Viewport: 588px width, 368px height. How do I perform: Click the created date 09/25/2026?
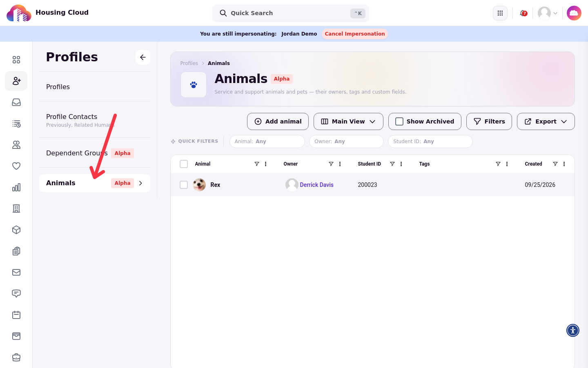540,185
